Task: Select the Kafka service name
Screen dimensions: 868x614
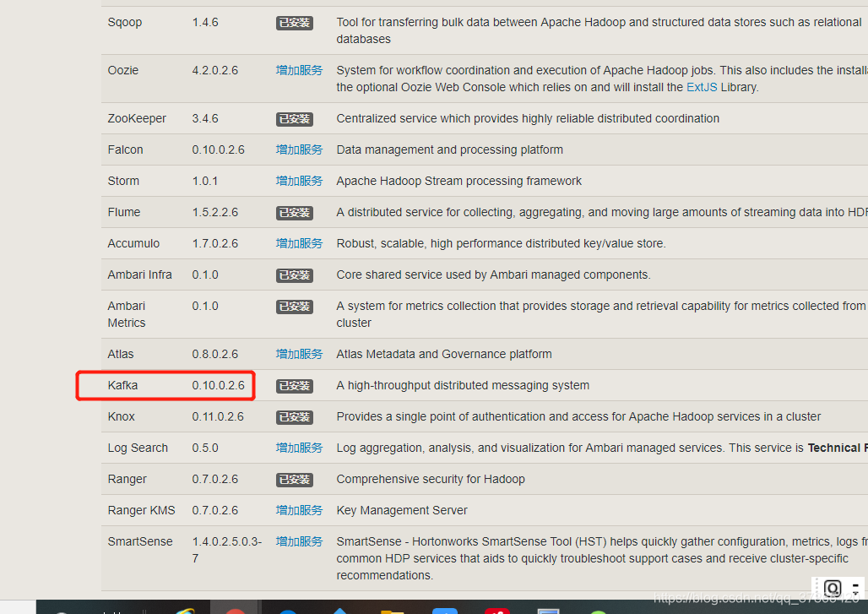Action: [122, 385]
